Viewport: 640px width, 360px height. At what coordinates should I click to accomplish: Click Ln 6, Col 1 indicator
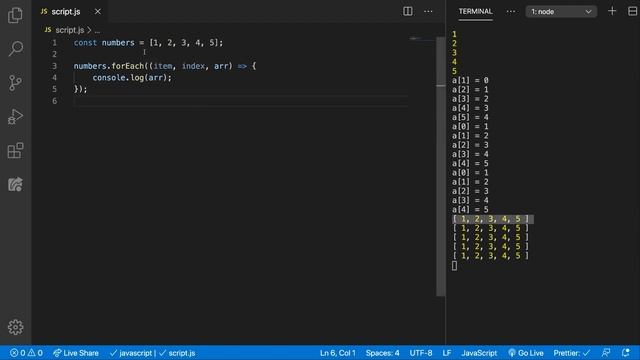[x=338, y=353]
